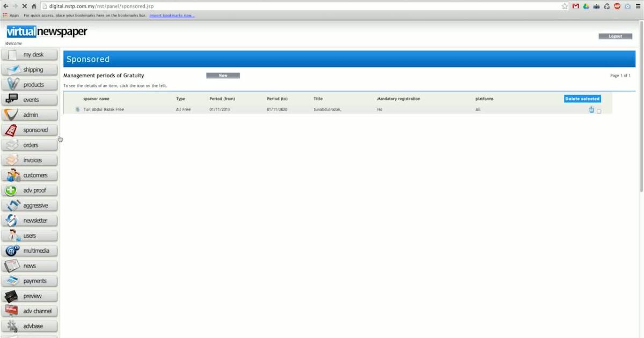Open the multimedia section icon

(x=12, y=251)
